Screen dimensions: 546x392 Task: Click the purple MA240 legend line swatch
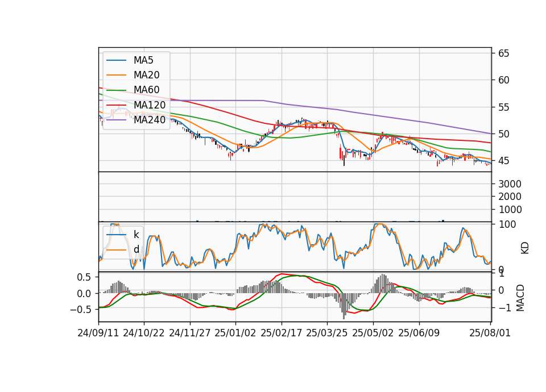click(x=116, y=120)
